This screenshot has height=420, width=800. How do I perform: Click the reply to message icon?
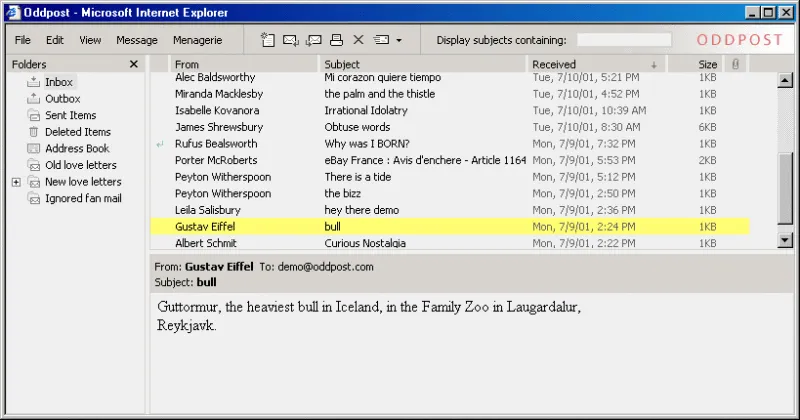tap(290, 40)
